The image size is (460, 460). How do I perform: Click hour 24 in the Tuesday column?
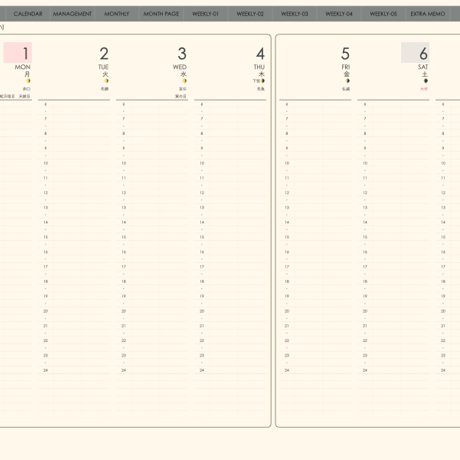[46, 370]
